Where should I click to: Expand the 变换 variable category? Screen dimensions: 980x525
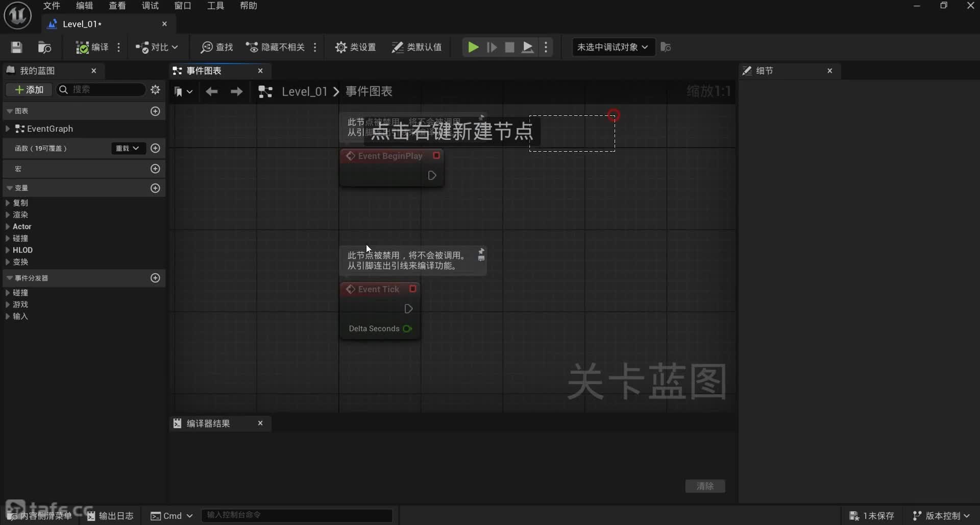pyautogui.click(x=8, y=261)
